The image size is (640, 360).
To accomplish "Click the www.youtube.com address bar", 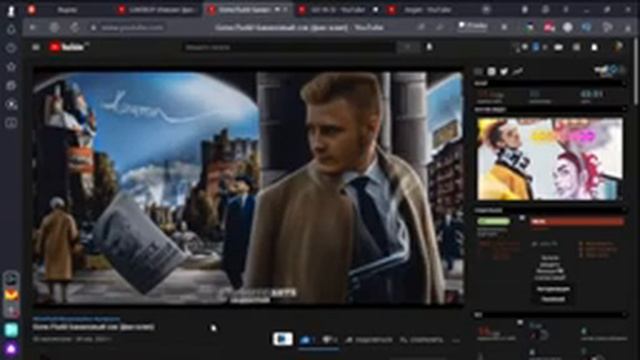I will 132,28.
